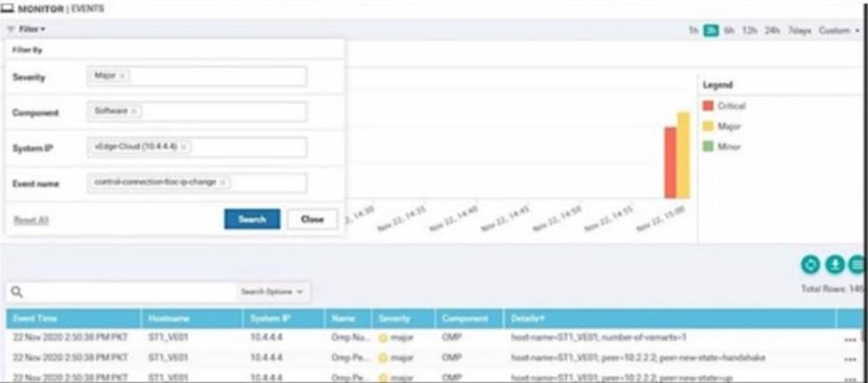Open the Custom time range dropdown

(839, 30)
